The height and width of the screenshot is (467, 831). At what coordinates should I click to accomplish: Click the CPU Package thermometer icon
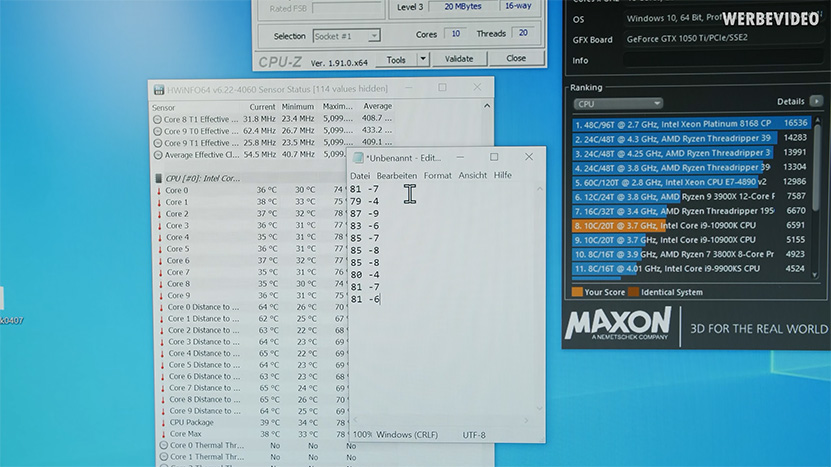(163, 423)
